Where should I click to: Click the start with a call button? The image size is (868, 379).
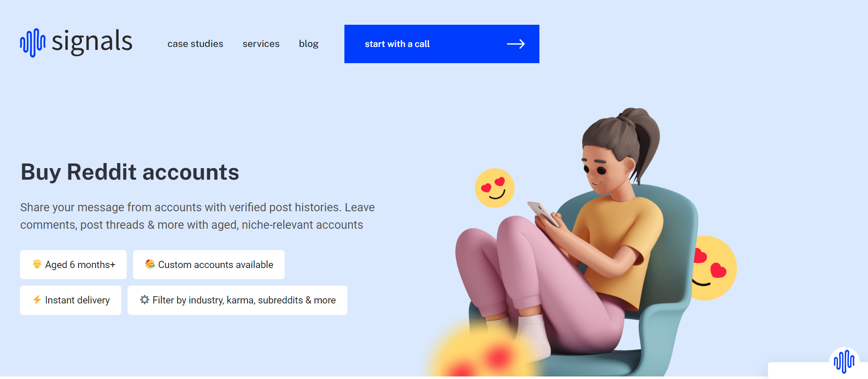coord(442,44)
